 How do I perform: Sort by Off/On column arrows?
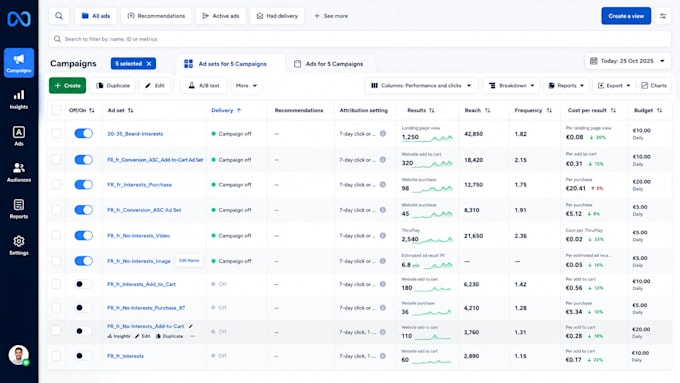(92, 111)
